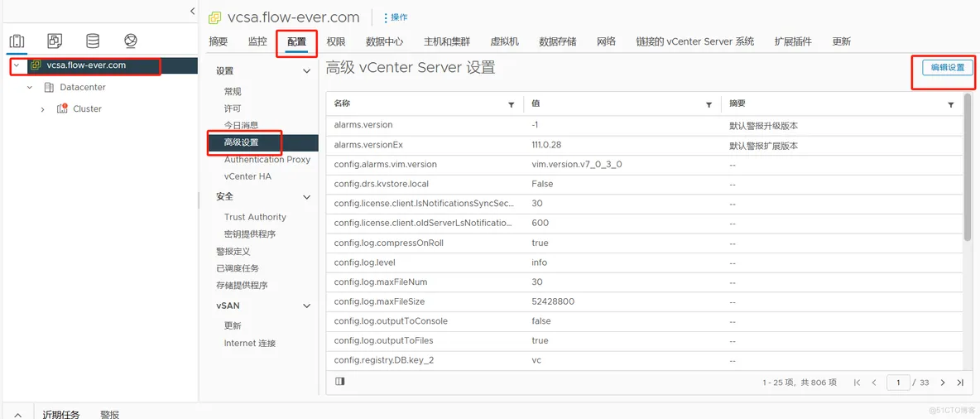Screen dimensions: 980x419
Task: Click the value 52428800 cell
Action: (x=553, y=301)
